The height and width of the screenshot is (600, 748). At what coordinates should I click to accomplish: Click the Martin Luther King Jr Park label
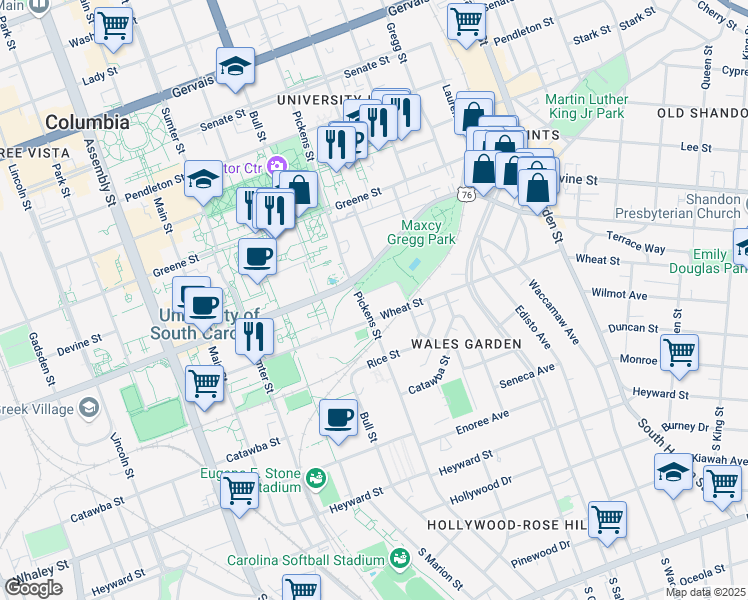pyautogui.click(x=587, y=106)
